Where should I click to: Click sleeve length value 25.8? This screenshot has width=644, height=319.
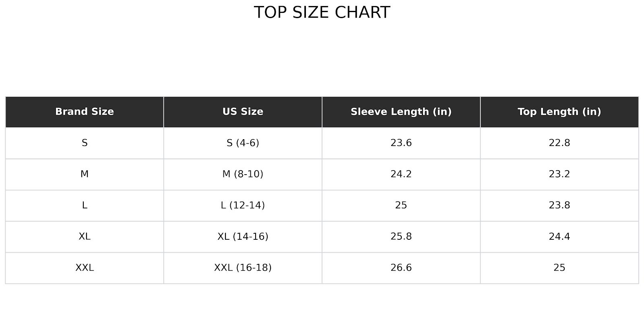point(401,237)
